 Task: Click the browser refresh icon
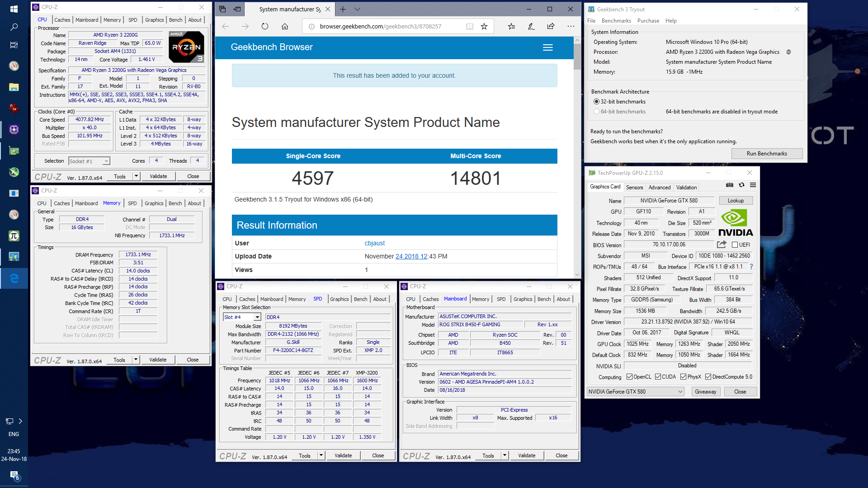click(265, 27)
